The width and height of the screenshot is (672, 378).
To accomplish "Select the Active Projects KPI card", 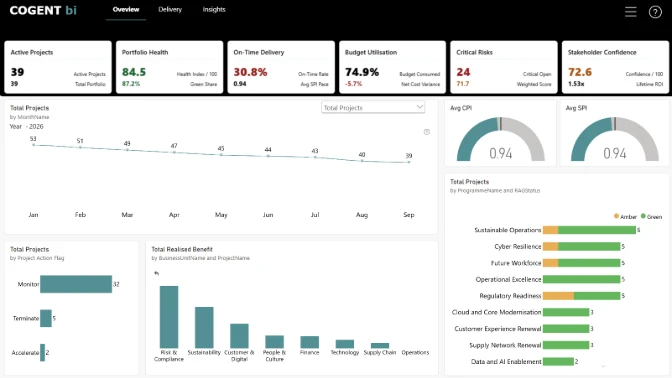I will (58, 67).
